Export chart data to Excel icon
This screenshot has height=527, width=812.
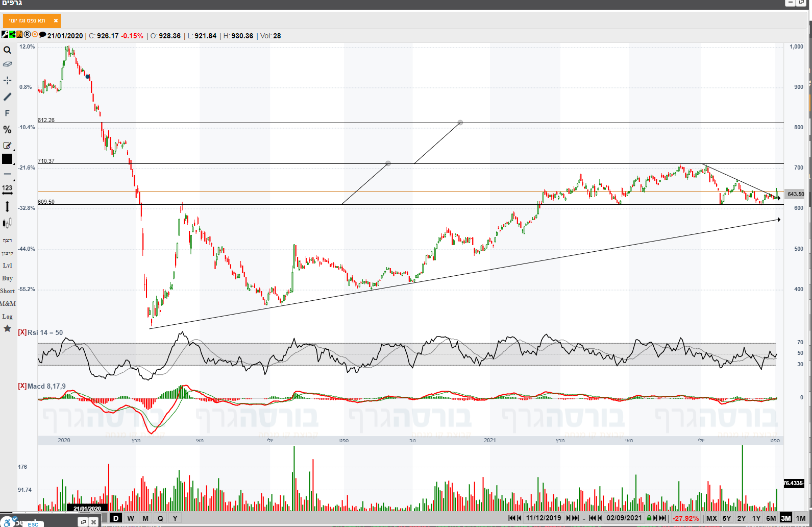point(19,35)
